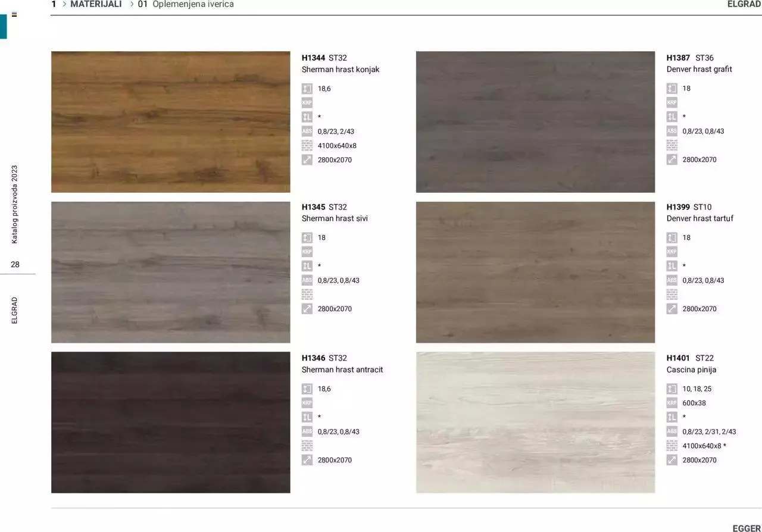Image resolution: width=762 pixels, height=532 pixels.
Task: Click the dimension arrow icon for H1346 Sherman hrast antracit
Action: point(307,460)
